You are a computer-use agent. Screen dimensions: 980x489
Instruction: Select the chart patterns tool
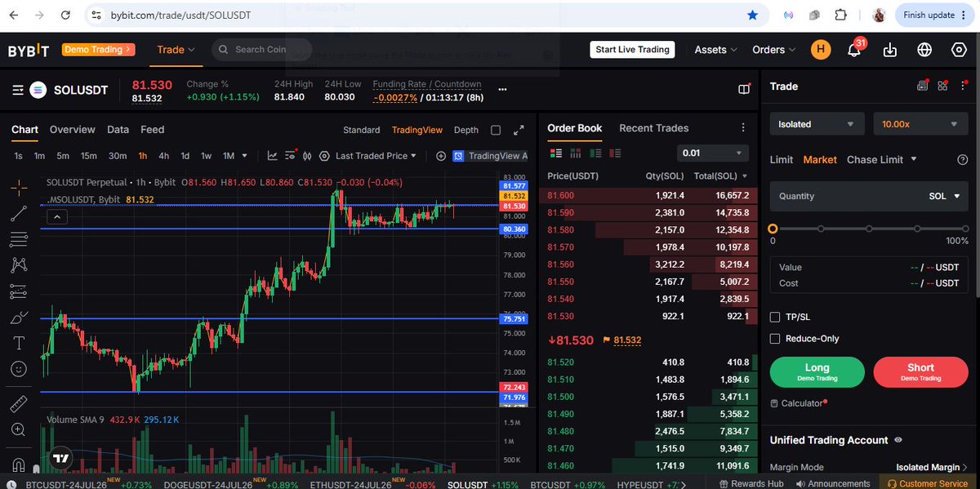point(19,265)
